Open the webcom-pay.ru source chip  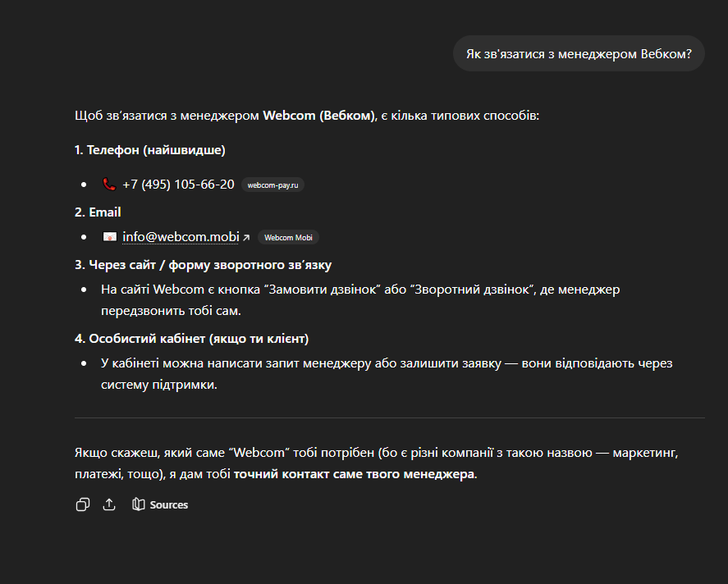click(273, 185)
